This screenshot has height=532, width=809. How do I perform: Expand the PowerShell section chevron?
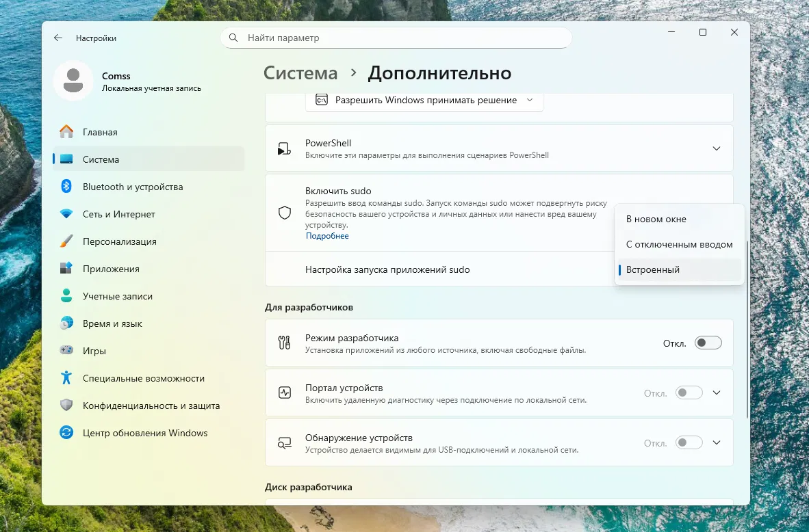(x=717, y=148)
